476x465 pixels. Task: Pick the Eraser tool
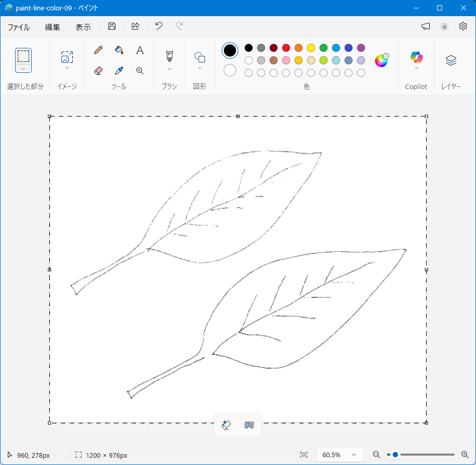click(x=98, y=71)
